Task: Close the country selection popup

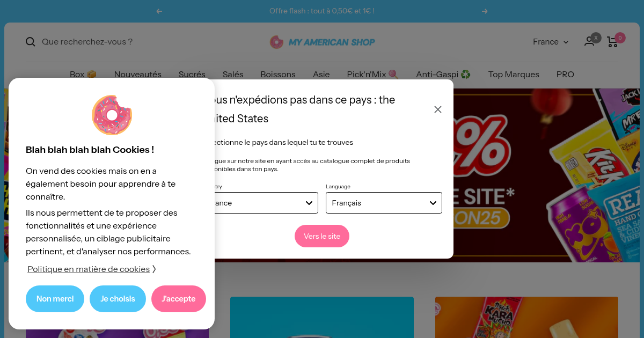Action: click(438, 109)
